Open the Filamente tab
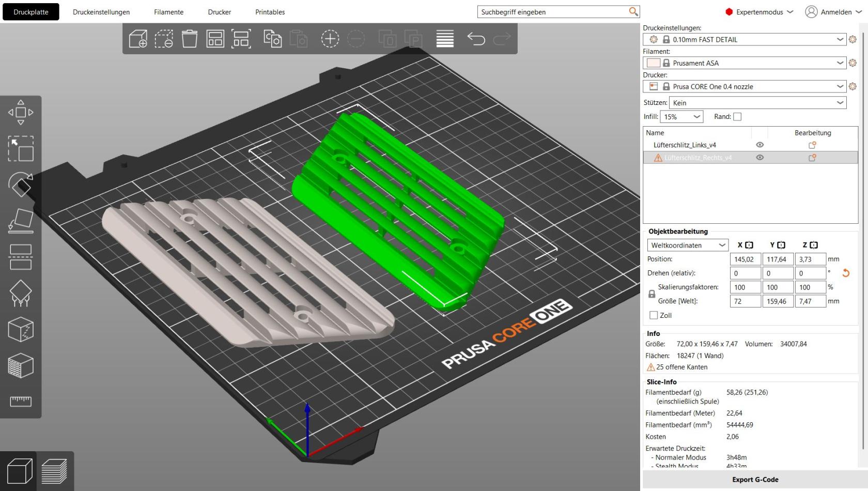Viewport: 868px width, 491px height. click(x=168, y=11)
